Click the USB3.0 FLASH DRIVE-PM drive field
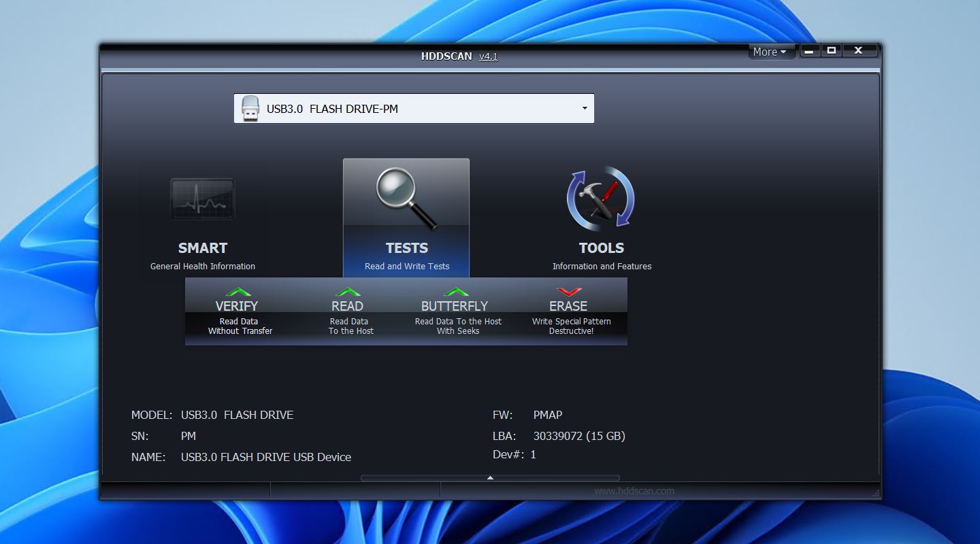 (x=408, y=107)
